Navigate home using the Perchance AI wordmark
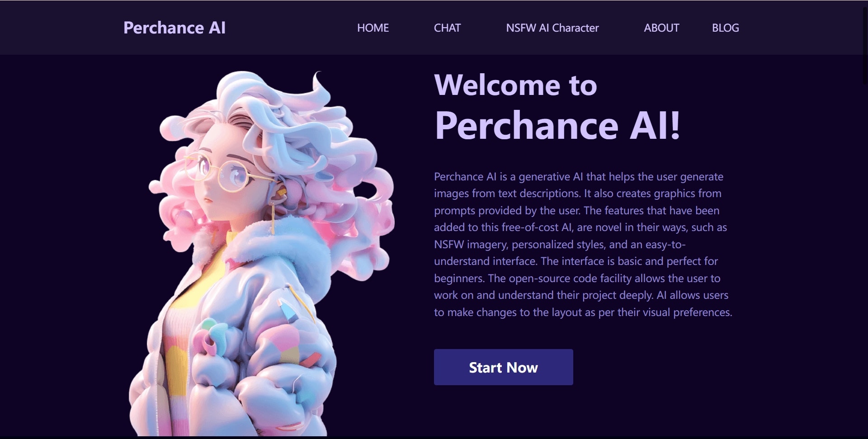Image resolution: width=868 pixels, height=439 pixels. tap(175, 28)
